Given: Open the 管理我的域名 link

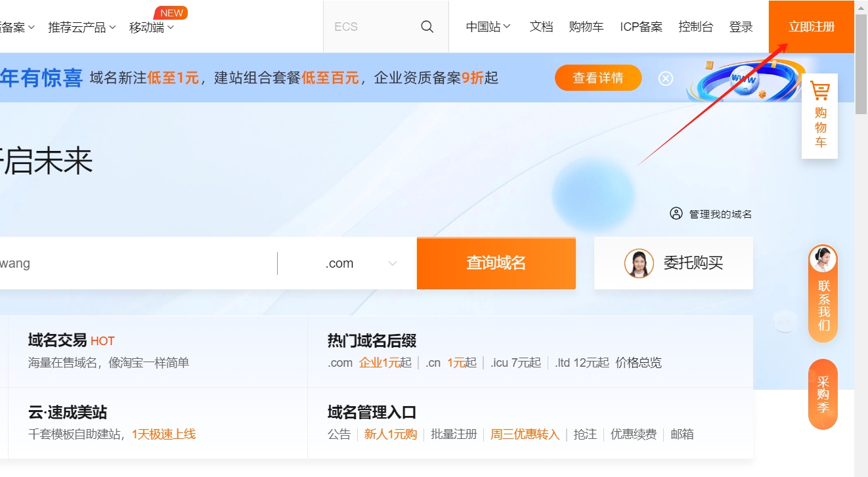Looking at the screenshot, I should (720, 214).
